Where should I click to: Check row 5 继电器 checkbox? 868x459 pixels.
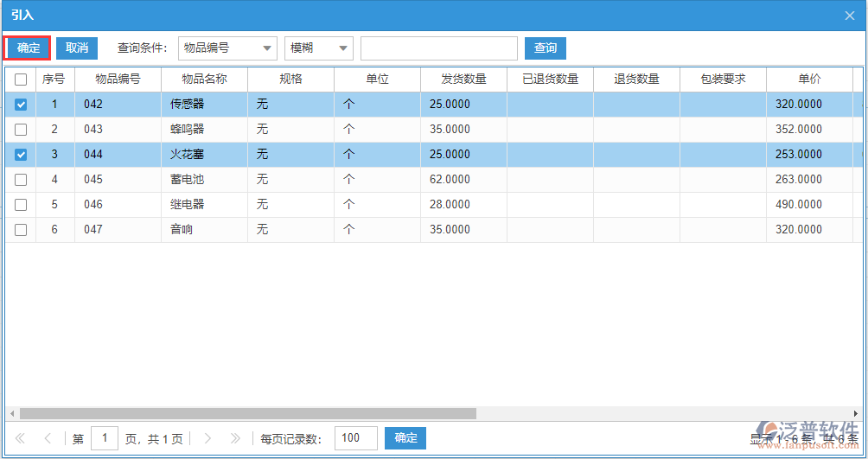[x=21, y=204]
